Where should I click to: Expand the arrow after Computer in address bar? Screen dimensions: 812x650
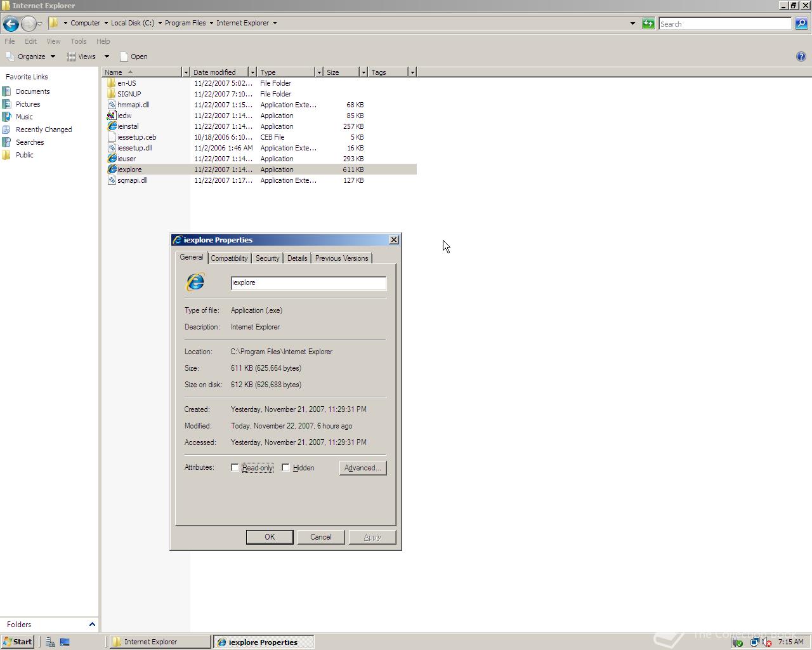pyautogui.click(x=105, y=23)
